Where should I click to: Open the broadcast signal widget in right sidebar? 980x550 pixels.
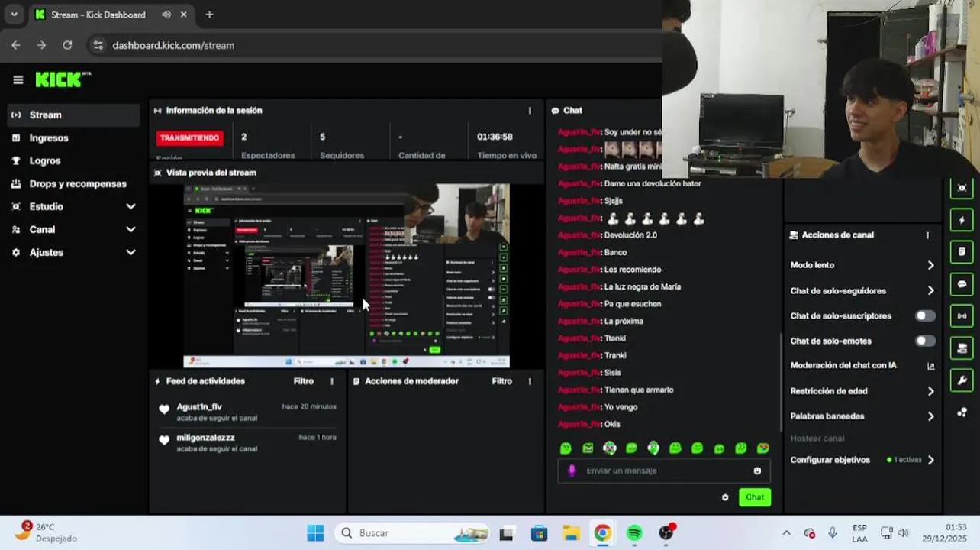[962, 315]
